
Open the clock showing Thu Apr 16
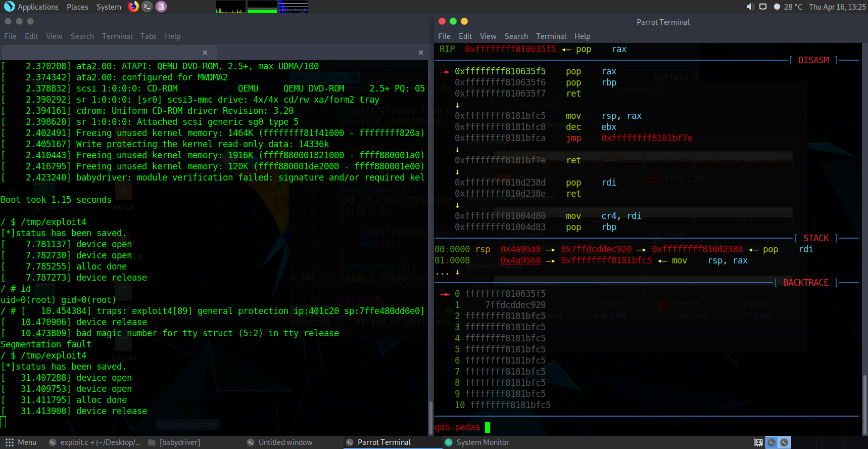pyautogui.click(x=837, y=7)
